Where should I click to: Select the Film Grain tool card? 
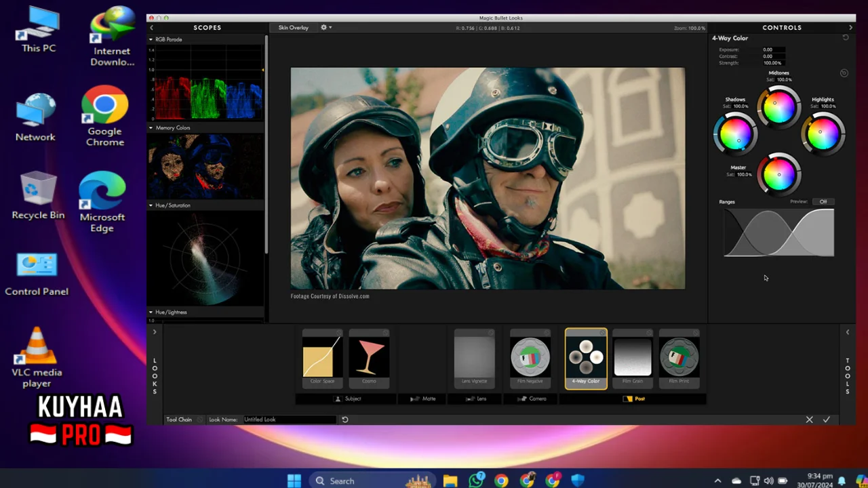(x=632, y=359)
